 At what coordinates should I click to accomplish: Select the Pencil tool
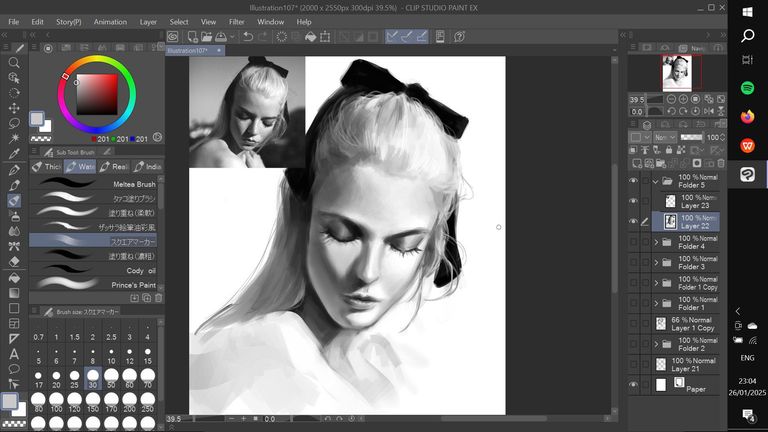(x=14, y=185)
